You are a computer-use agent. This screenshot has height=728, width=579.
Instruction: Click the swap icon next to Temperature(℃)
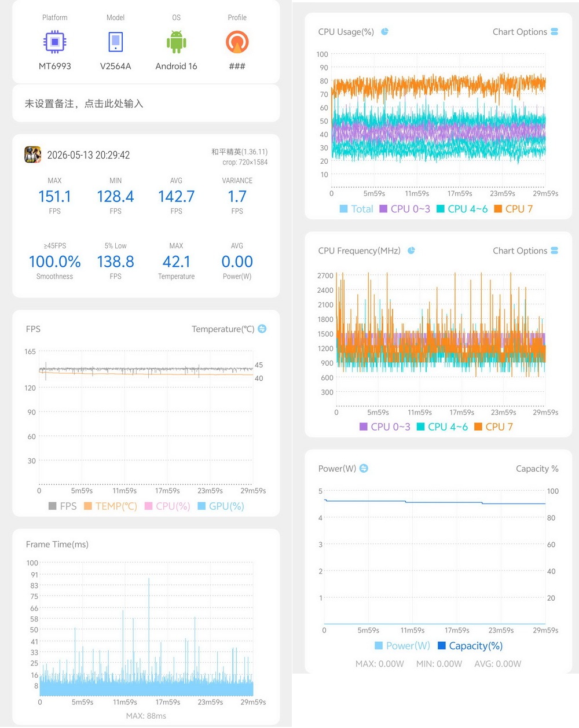coord(262,329)
